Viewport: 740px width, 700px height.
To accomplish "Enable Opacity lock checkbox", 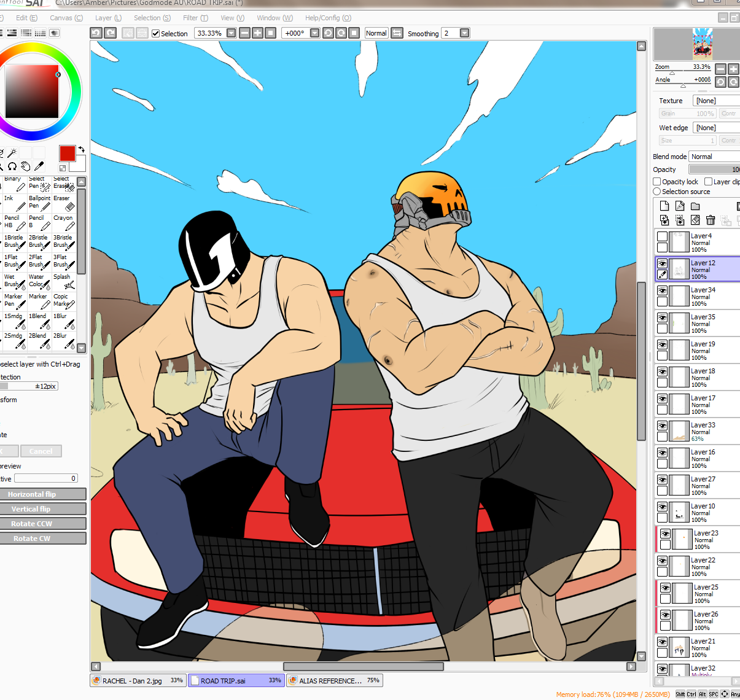I will pos(657,182).
